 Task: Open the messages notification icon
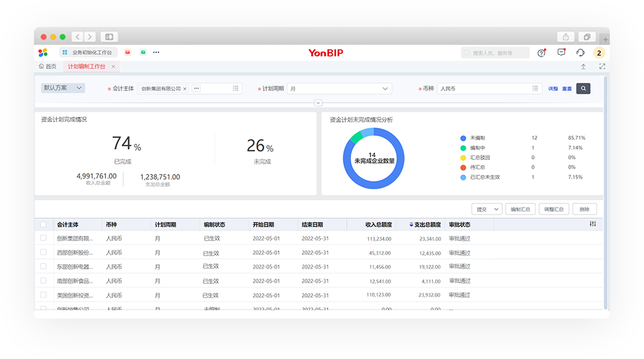(x=561, y=53)
